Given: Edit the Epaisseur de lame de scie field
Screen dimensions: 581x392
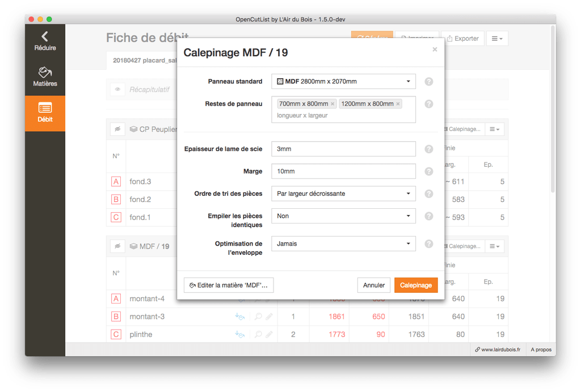Looking at the screenshot, I should pyautogui.click(x=343, y=149).
